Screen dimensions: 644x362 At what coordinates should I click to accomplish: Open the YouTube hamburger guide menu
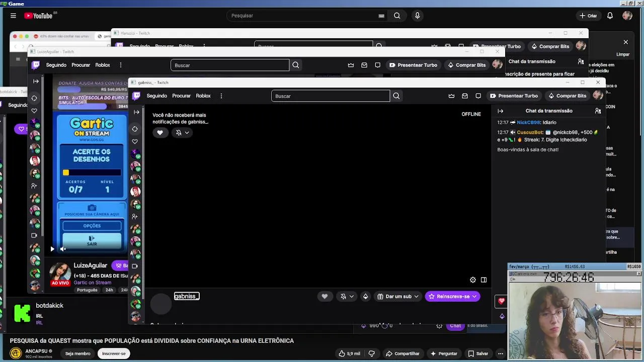[13, 16]
